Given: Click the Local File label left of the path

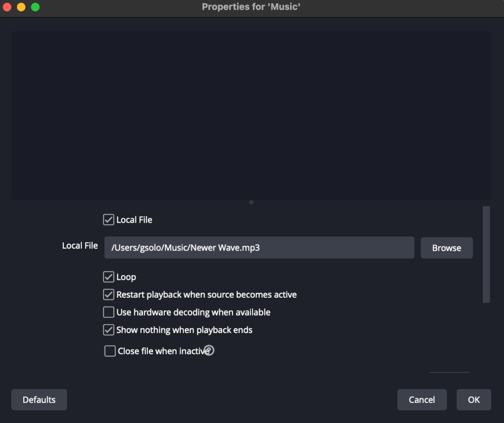Looking at the screenshot, I should click(x=80, y=245).
